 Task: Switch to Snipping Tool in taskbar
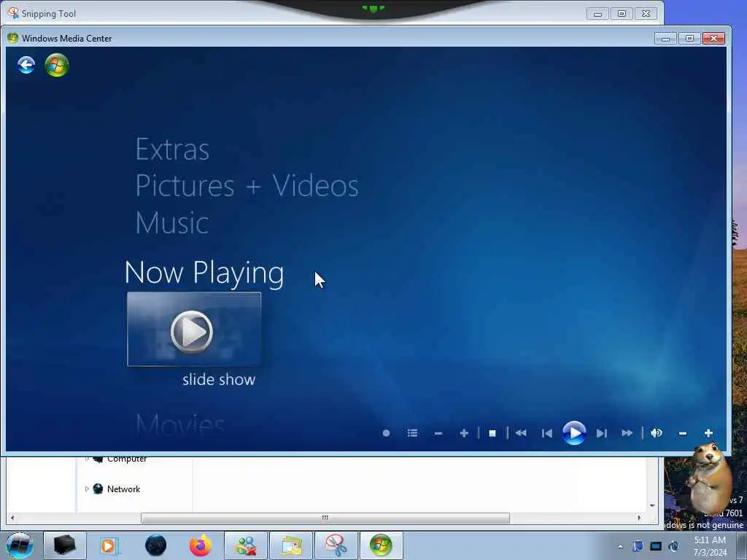click(x=336, y=545)
